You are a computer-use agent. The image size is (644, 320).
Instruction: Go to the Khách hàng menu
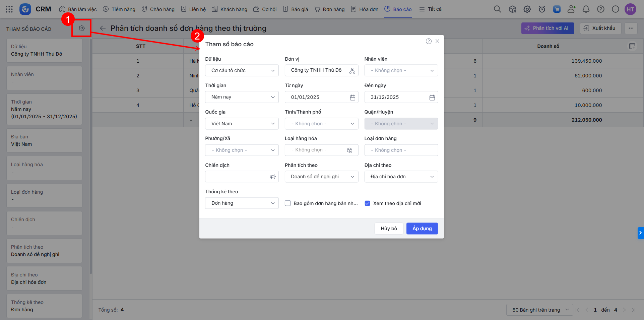(230, 9)
